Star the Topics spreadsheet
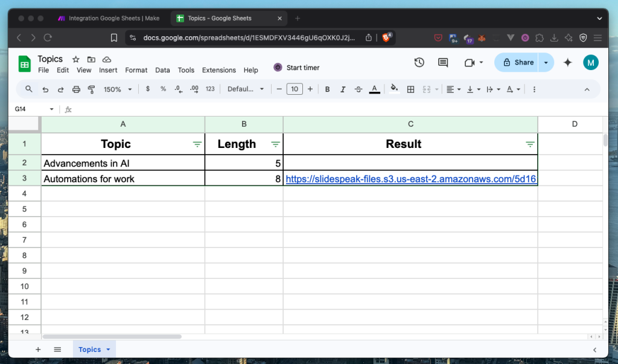The width and height of the screenshot is (618, 364). (x=76, y=59)
